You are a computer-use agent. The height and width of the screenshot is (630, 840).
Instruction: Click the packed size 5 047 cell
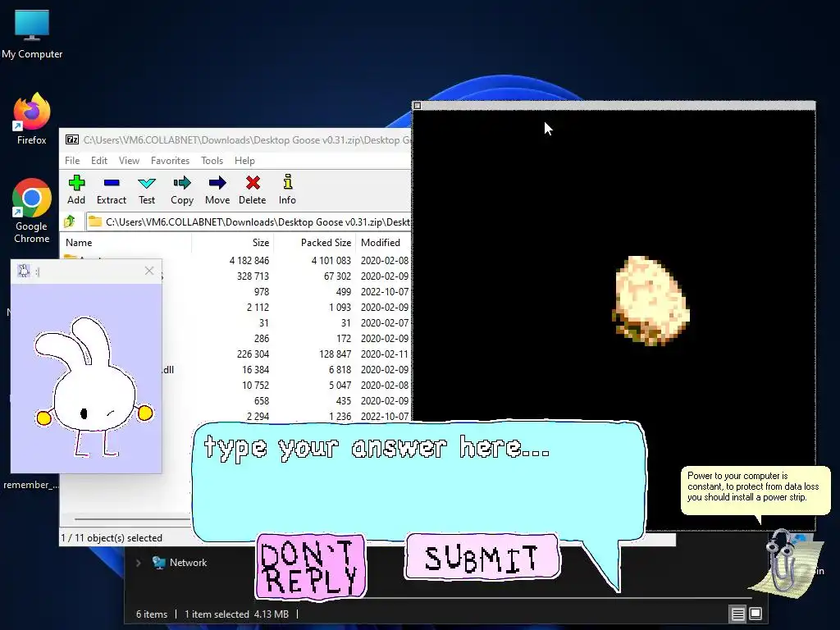click(x=340, y=386)
